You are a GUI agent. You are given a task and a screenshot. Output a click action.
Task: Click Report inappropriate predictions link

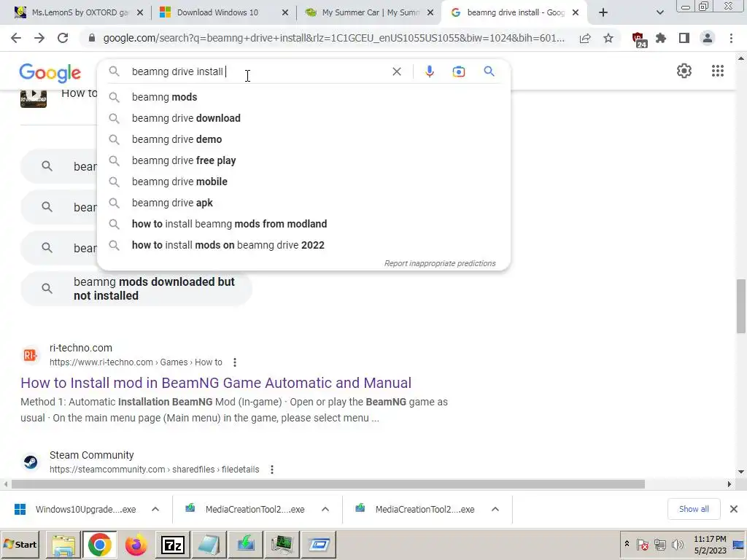pyautogui.click(x=440, y=263)
